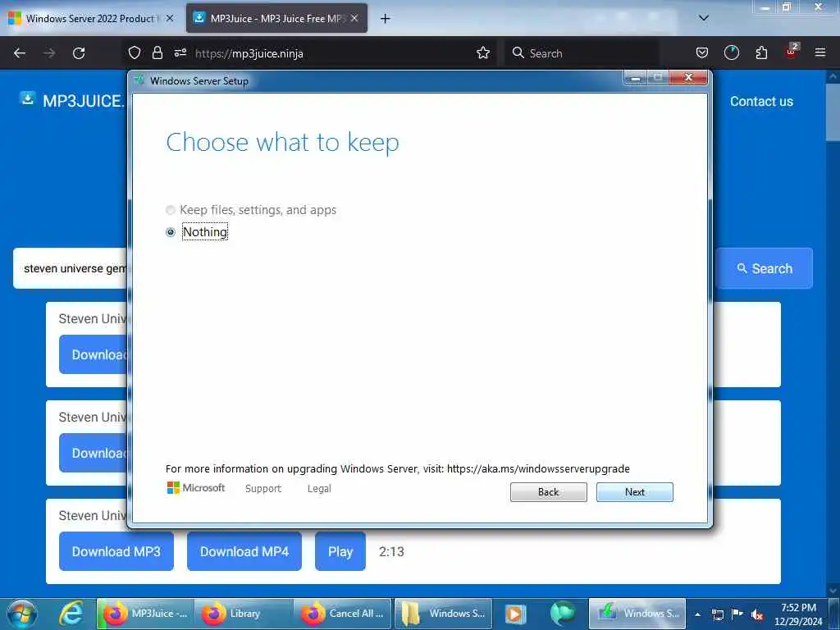This screenshot has height=630, width=840.
Task: Open the Contact us link
Action: coord(761,101)
